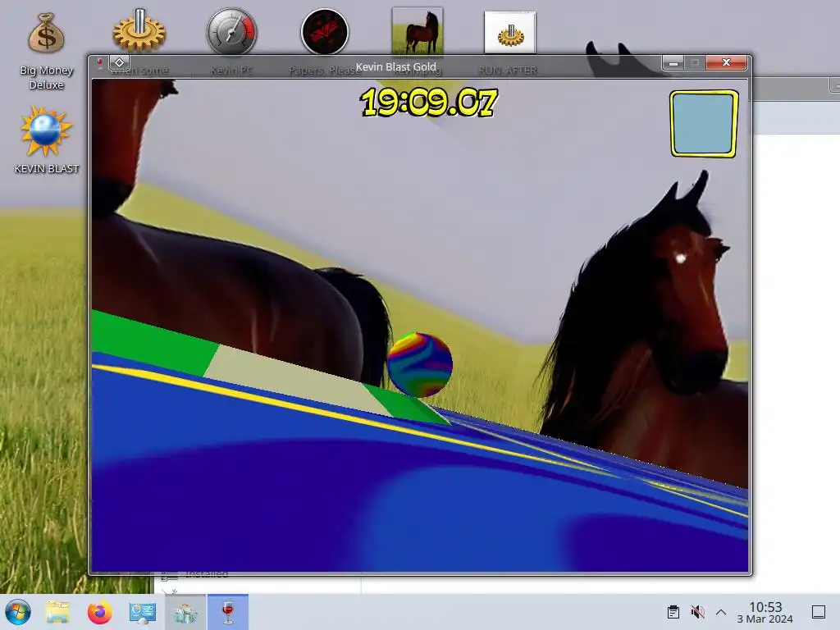Open the horse picture desktop icon

tap(418, 31)
